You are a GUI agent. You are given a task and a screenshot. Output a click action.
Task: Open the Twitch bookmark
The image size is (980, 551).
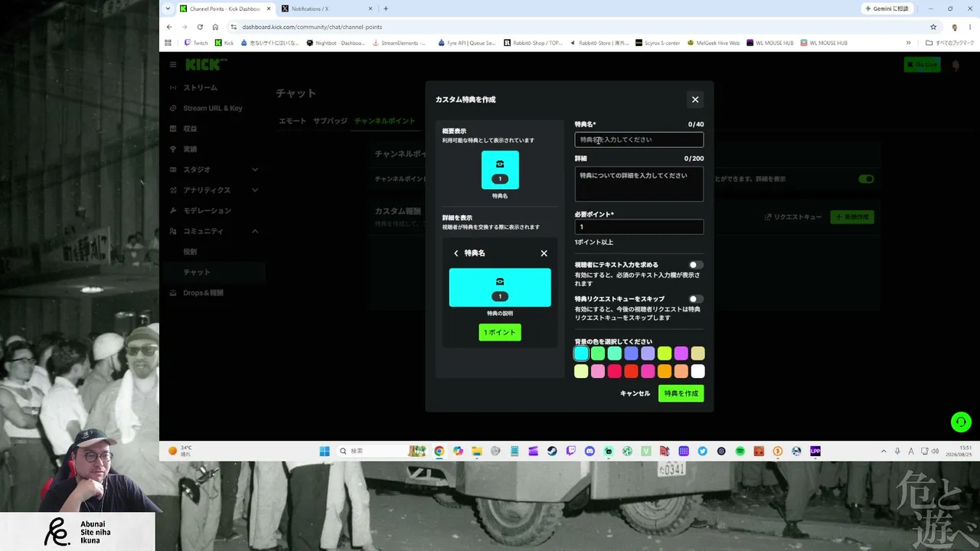click(196, 43)
